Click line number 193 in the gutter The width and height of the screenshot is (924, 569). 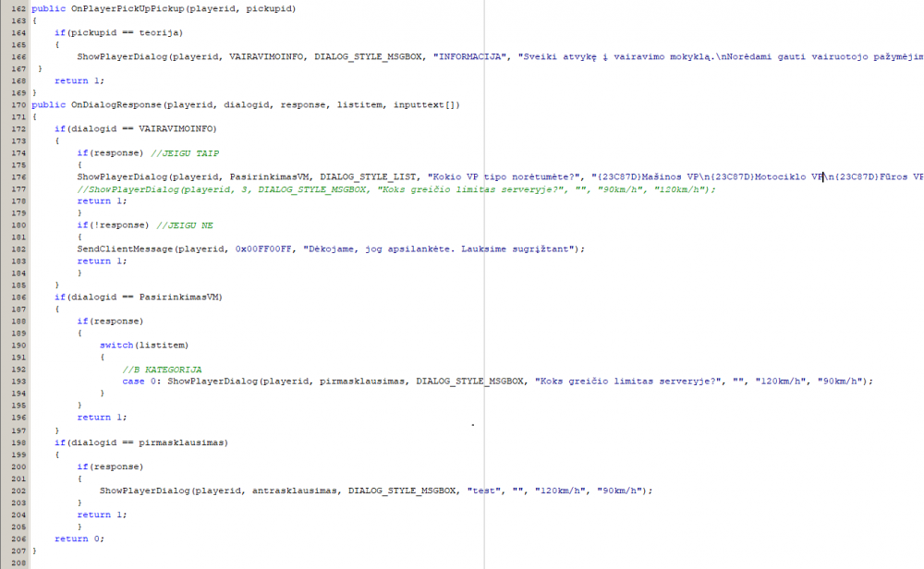point(18,381)
